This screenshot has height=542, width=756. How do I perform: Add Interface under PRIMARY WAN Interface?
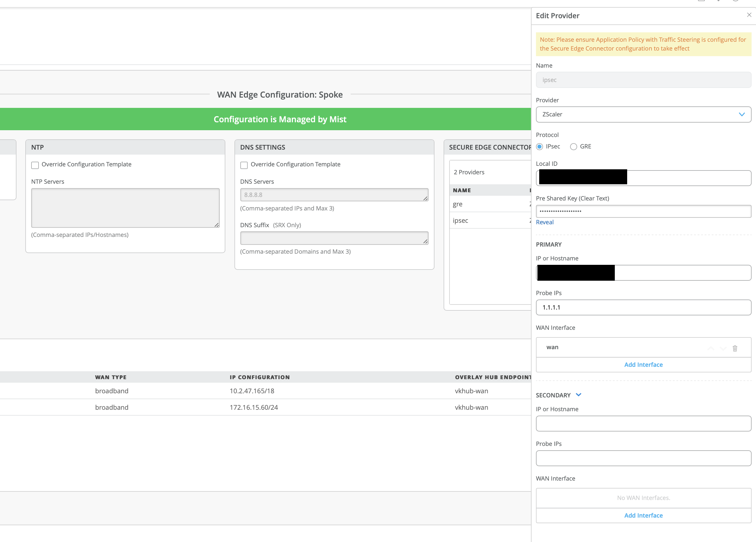pyautogui.click(x=643, y=365)
